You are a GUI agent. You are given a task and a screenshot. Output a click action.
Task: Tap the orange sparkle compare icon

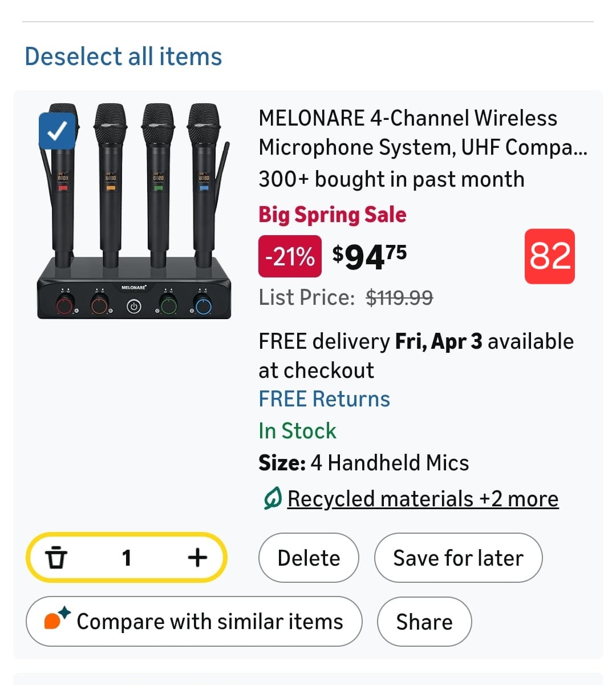(x=56, y=619)
